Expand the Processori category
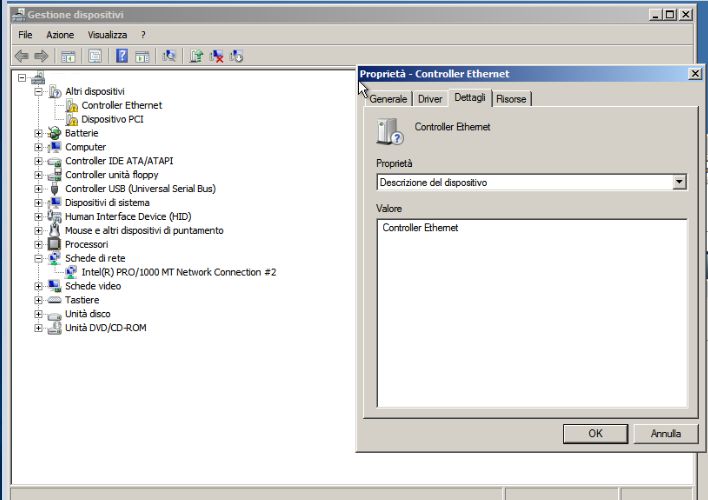 39,244
